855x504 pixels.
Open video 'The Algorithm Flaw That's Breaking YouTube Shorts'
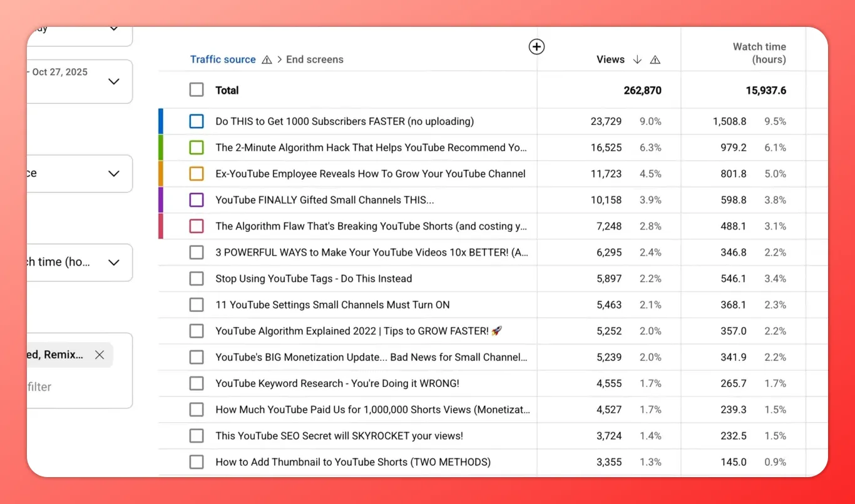(371, 226)
